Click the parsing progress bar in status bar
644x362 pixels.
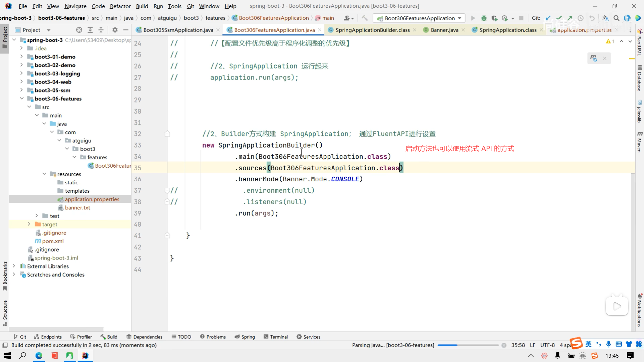click(468, 345)
